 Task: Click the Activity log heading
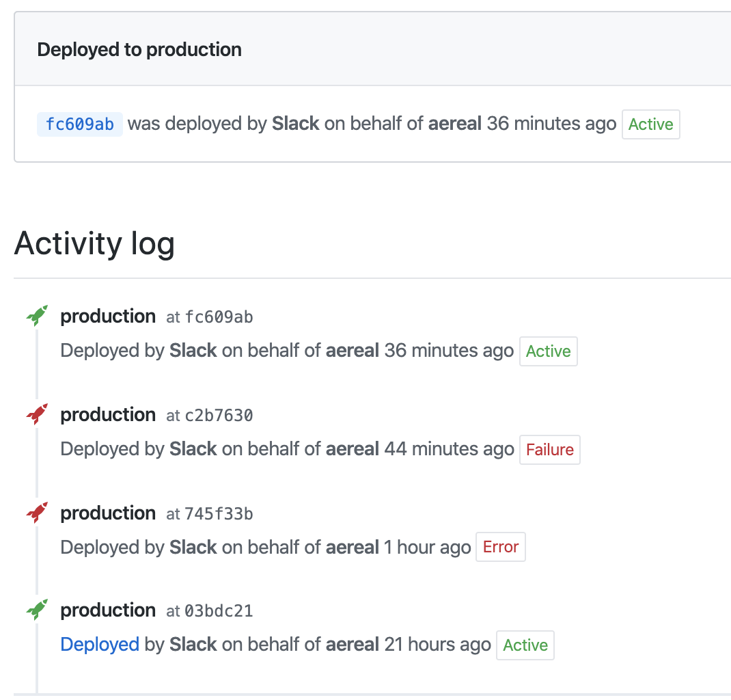[94, 243]
